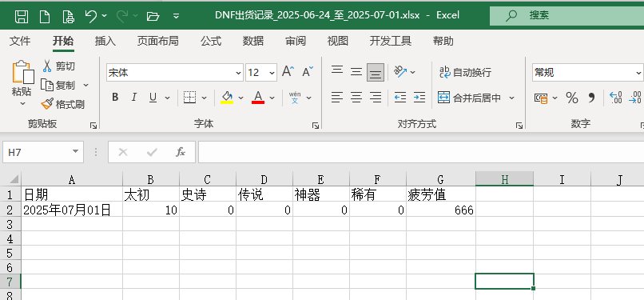Click the Save icon in quick access toolbar
The image size is (644, 300).
tap(22, 16)
